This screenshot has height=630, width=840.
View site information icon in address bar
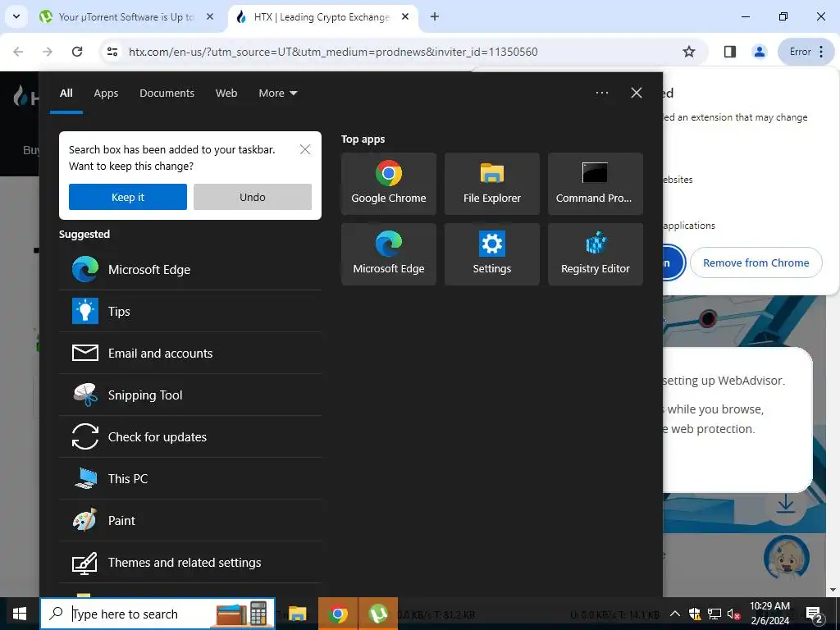pos(112,52)
